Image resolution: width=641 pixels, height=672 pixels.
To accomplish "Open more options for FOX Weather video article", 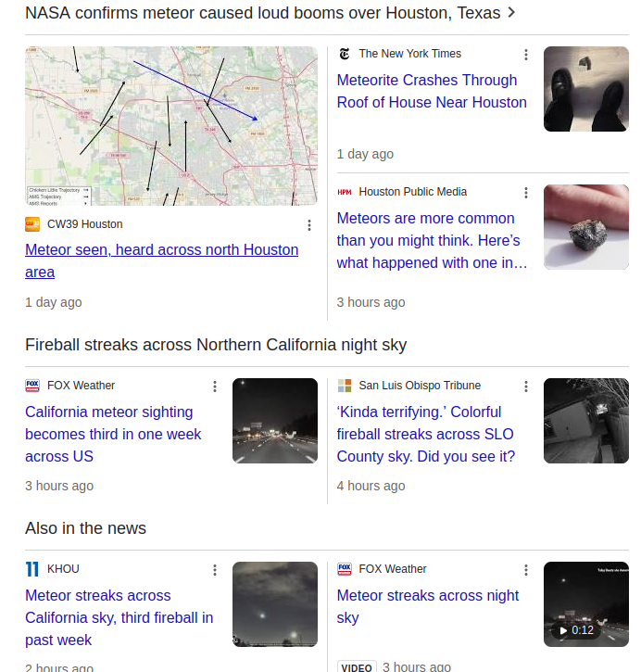I will pos(526,570).
